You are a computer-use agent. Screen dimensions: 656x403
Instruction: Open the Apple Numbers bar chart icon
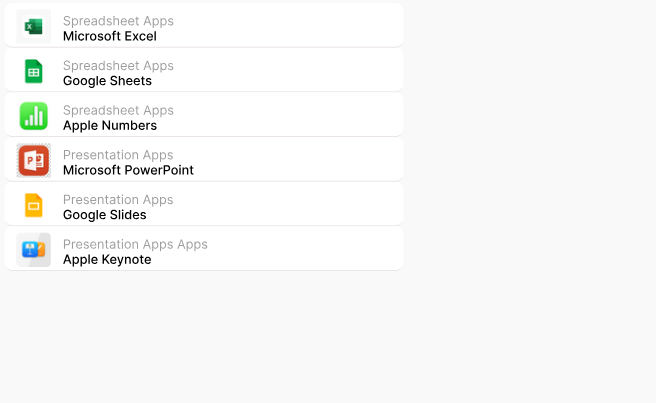coord(34,116)
